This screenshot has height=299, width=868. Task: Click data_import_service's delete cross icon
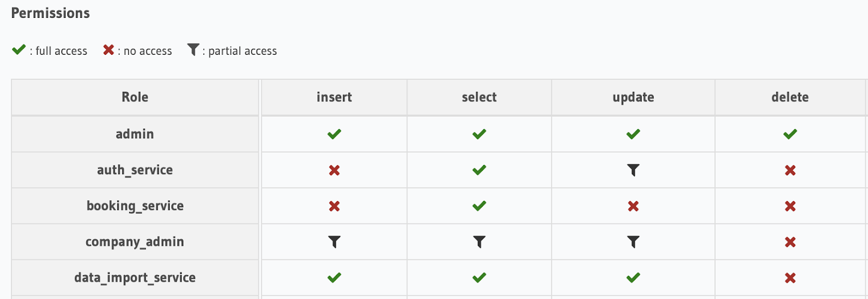(790, 278)
